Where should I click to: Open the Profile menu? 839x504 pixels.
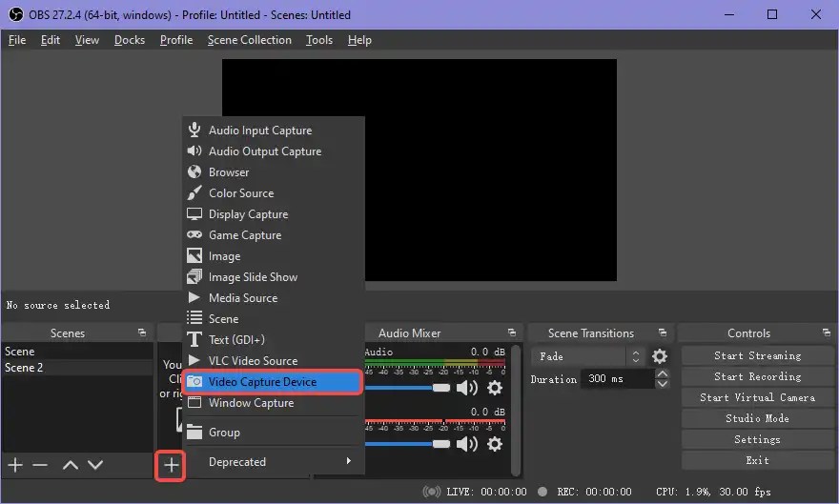coord(176,40)
